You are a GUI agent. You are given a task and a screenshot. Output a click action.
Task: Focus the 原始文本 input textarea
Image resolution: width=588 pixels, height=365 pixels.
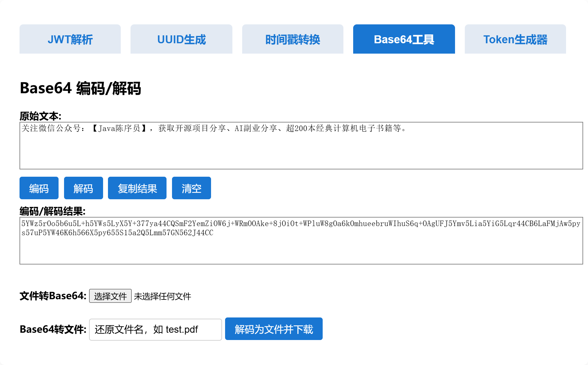pos(301,149)
